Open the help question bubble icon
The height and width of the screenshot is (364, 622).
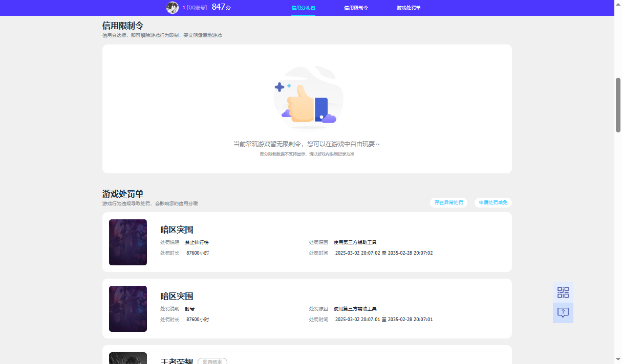pyautogui.click(x=563, y=313)
